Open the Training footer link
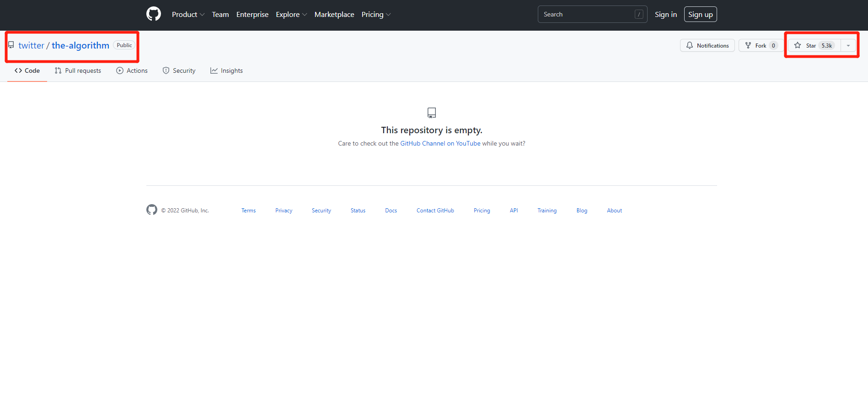The height and width of the screenshot is (406, 868). click(547, 211)
